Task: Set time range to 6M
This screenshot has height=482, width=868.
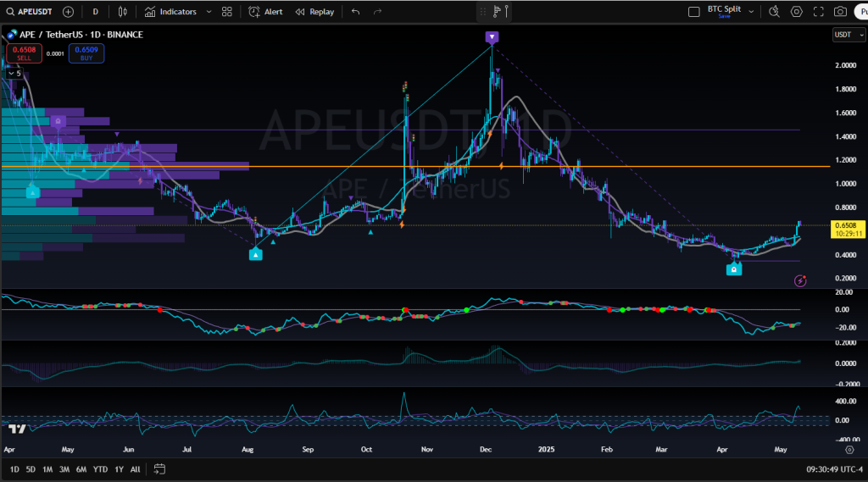Action: click(x=81, y=469)
